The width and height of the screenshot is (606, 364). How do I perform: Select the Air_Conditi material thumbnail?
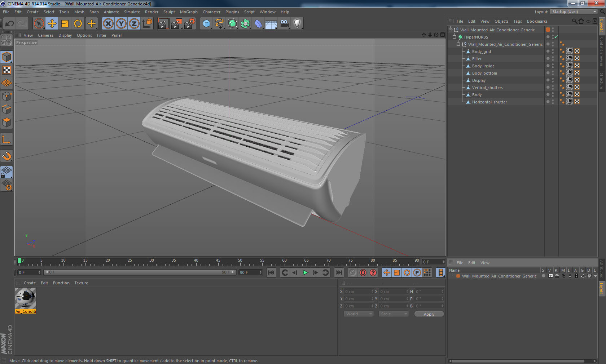coord(26,301)
